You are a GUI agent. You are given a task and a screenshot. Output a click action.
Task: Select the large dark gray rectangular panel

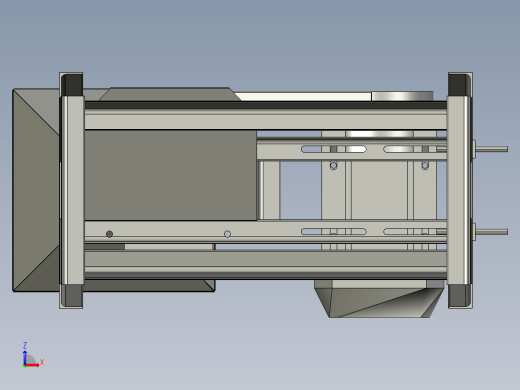click(x=171, y=175)
